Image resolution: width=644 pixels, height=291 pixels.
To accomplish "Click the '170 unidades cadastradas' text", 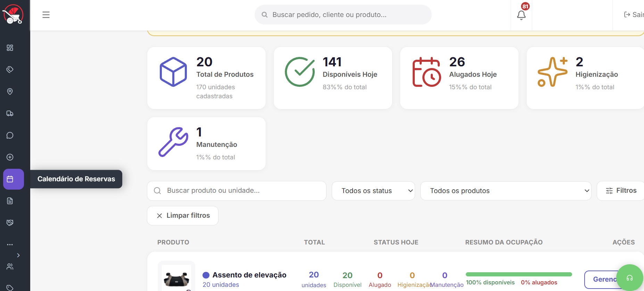I will pos(216,92).
